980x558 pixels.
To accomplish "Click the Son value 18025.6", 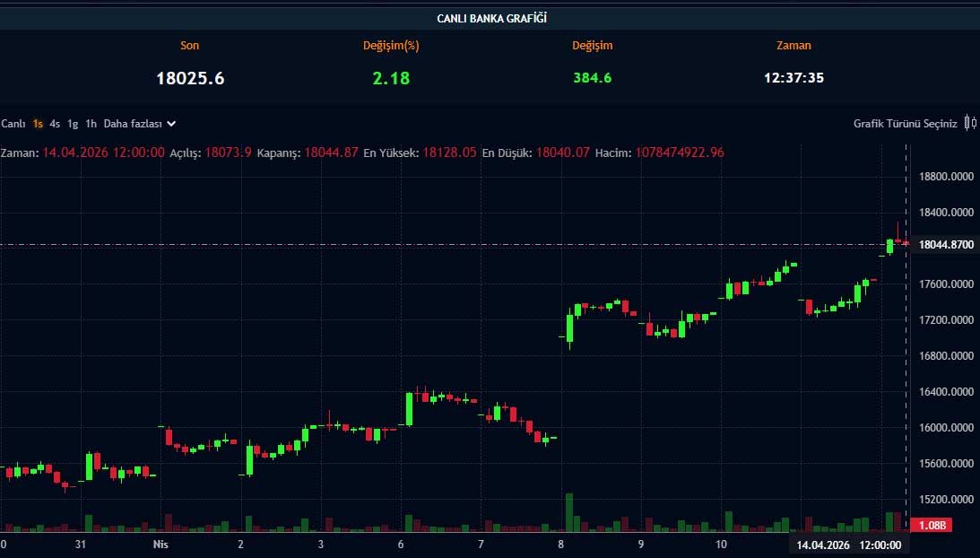I will click(x=190, y=78).
